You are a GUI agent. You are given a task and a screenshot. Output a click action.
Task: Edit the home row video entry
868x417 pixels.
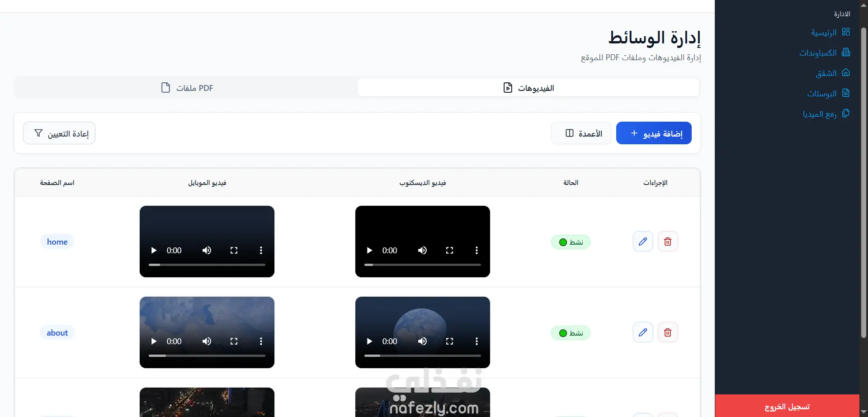pos(643,242)
